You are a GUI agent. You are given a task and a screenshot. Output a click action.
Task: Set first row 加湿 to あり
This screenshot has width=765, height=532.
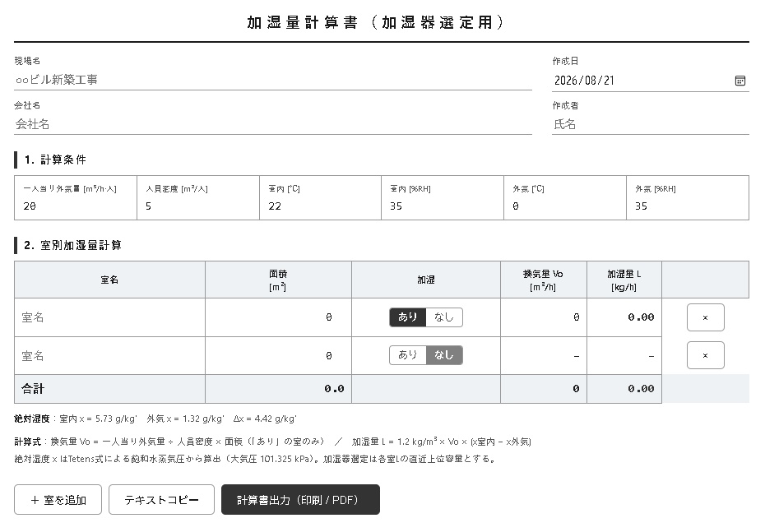pyautogui.click(x=408, y=317)
